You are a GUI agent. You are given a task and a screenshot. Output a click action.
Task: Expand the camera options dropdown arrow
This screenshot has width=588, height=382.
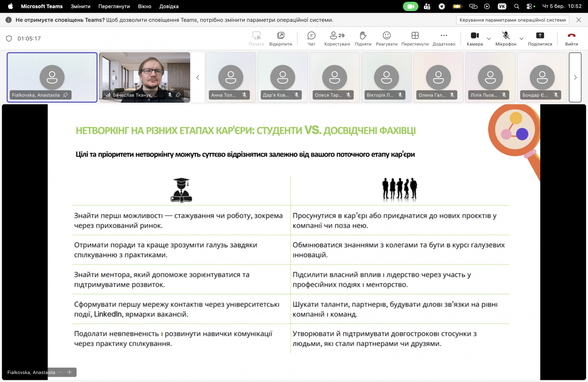pyautogui.click(x=489, y=39)
